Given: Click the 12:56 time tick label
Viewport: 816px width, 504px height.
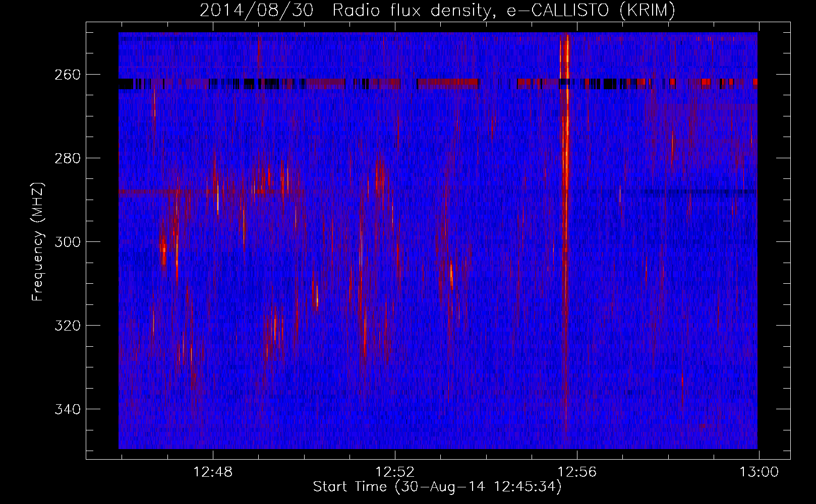Looking at the screenshot, I should [x=577, y=472].
